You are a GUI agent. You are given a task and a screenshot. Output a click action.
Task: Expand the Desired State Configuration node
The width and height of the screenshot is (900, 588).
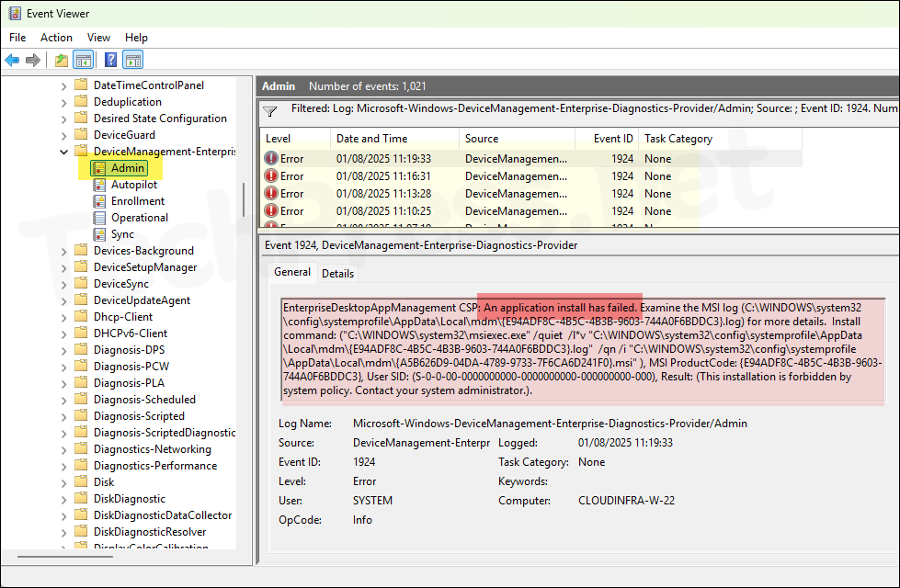pos(63,119)
